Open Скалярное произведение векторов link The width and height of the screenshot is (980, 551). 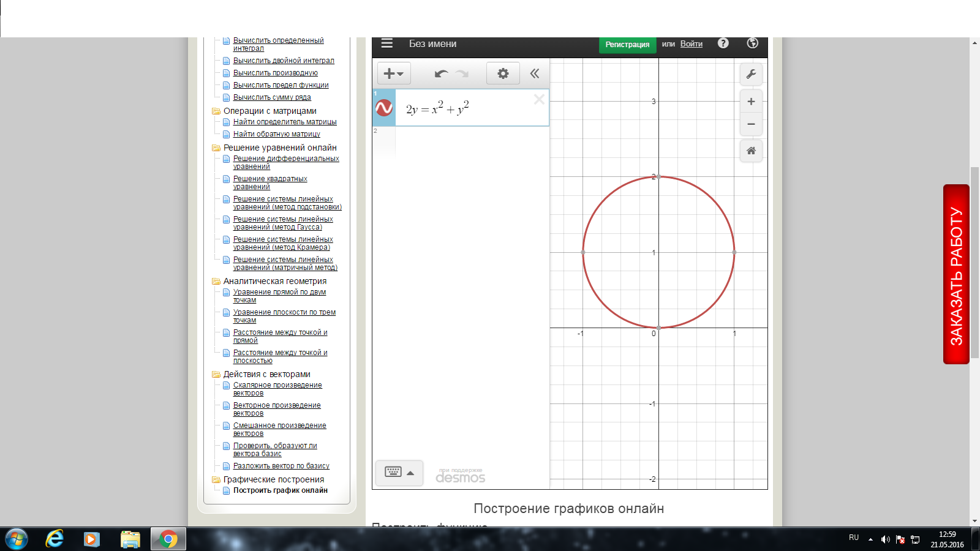click(277, 389)
